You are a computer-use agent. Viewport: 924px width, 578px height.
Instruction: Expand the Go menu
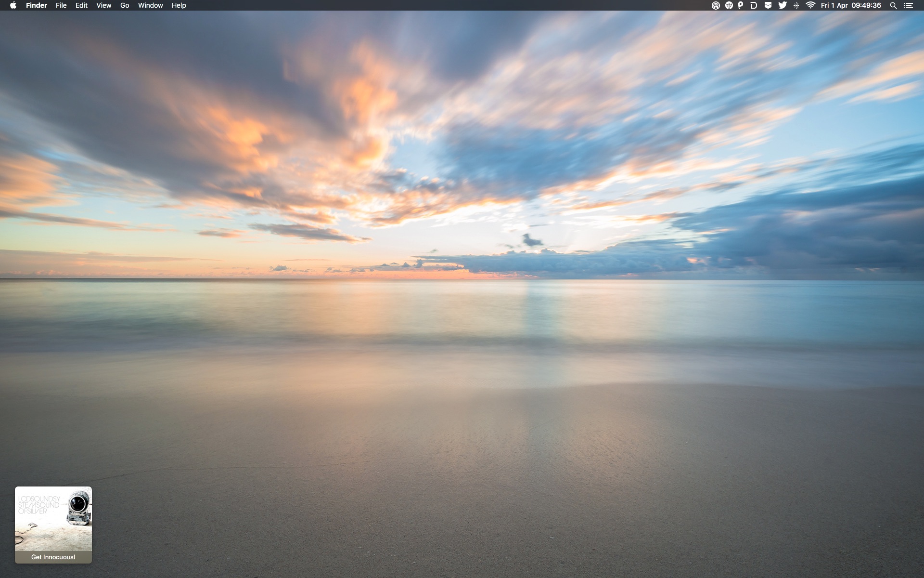tap(125, 5)
